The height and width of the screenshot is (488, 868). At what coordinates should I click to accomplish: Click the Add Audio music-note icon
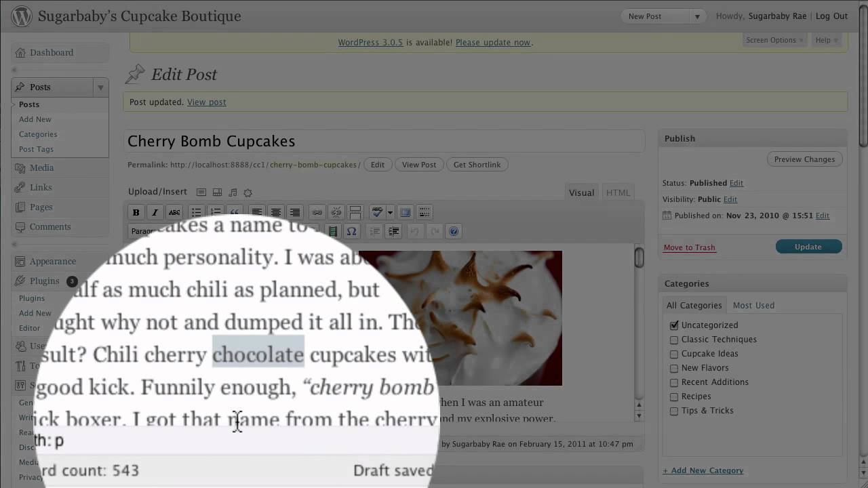click(x=233, y=192)
